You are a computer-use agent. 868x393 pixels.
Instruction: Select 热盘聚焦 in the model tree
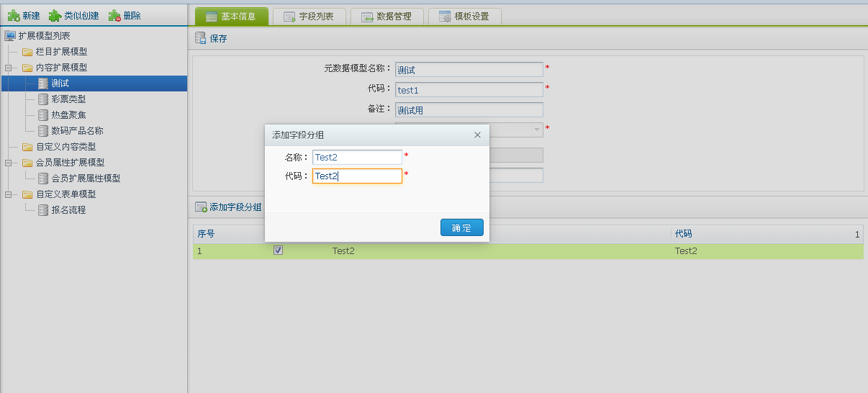68,115
